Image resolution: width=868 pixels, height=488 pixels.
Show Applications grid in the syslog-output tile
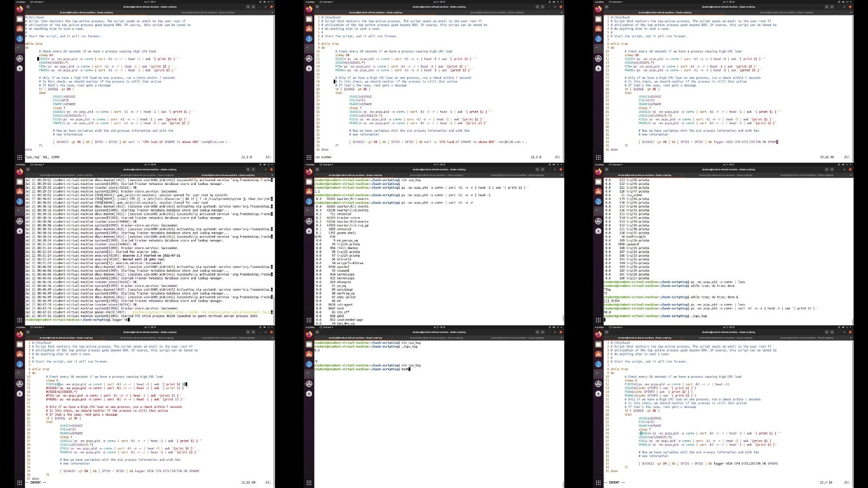19,320
